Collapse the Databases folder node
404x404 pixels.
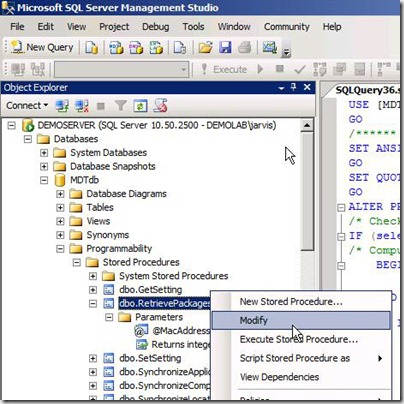click(28, 139)
